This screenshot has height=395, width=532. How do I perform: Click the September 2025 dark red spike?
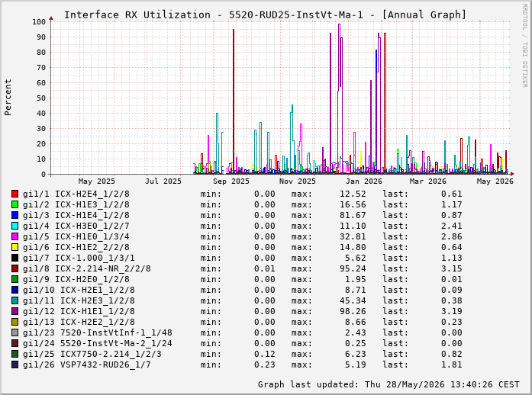click(234, 101)
